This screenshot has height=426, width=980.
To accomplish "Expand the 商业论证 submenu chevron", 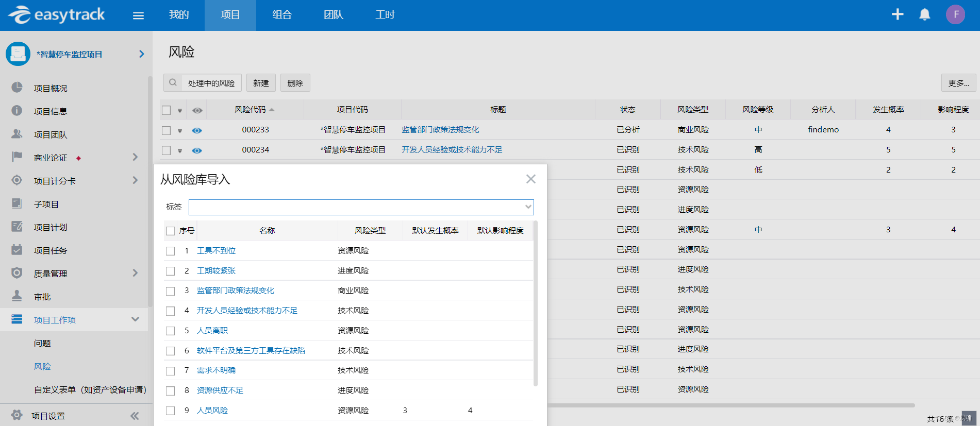I will click(x=135, y=157).
